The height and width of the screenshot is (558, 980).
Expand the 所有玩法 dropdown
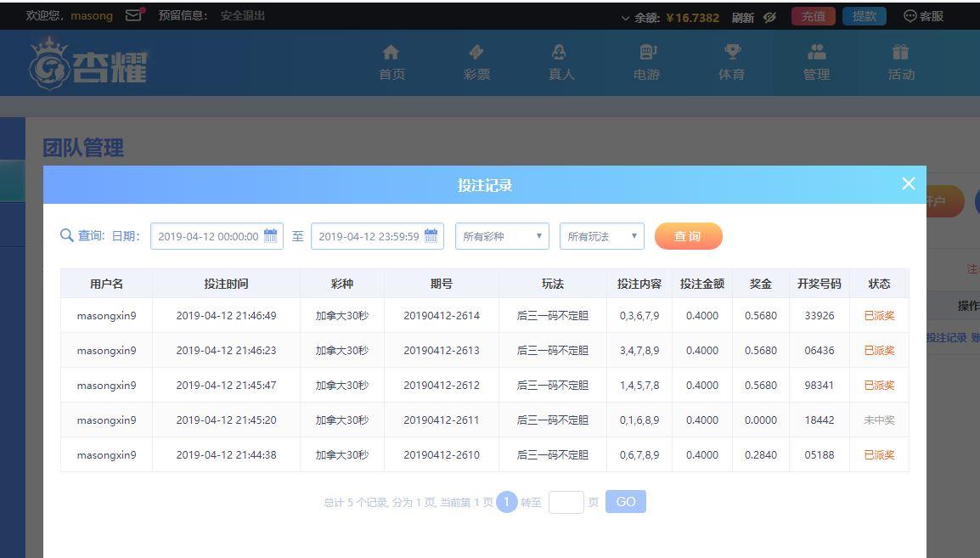pos(601,236)
